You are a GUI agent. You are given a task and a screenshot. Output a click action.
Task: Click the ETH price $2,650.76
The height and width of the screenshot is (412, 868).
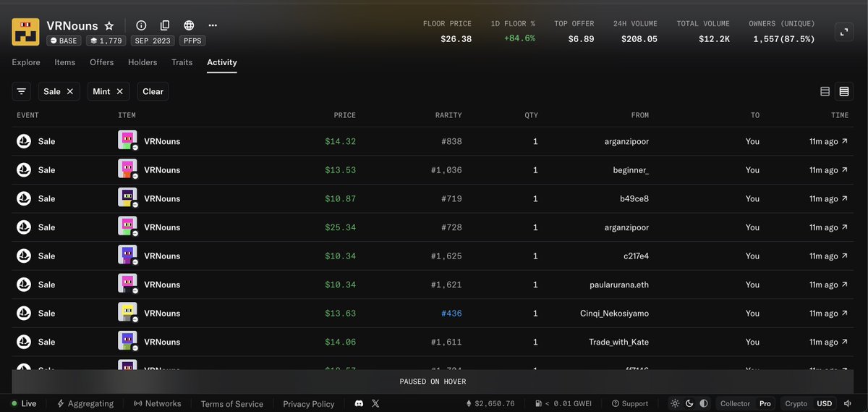point(490,403)
